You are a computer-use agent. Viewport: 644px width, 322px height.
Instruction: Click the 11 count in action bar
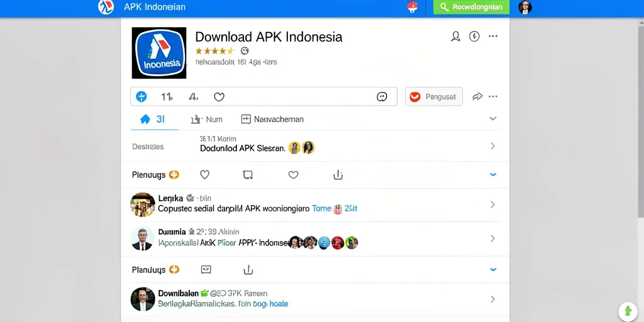click(167, 97)
